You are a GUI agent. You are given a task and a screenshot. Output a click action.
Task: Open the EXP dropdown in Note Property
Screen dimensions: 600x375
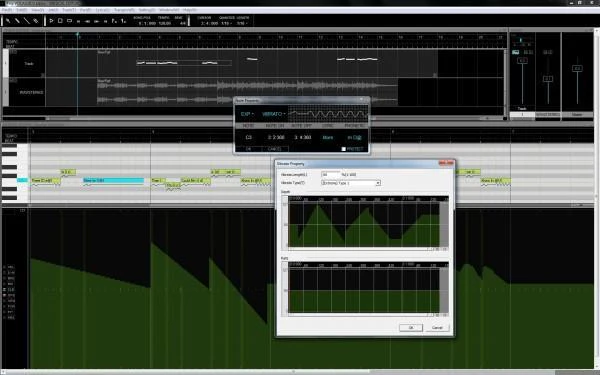[x=247, y=114]
